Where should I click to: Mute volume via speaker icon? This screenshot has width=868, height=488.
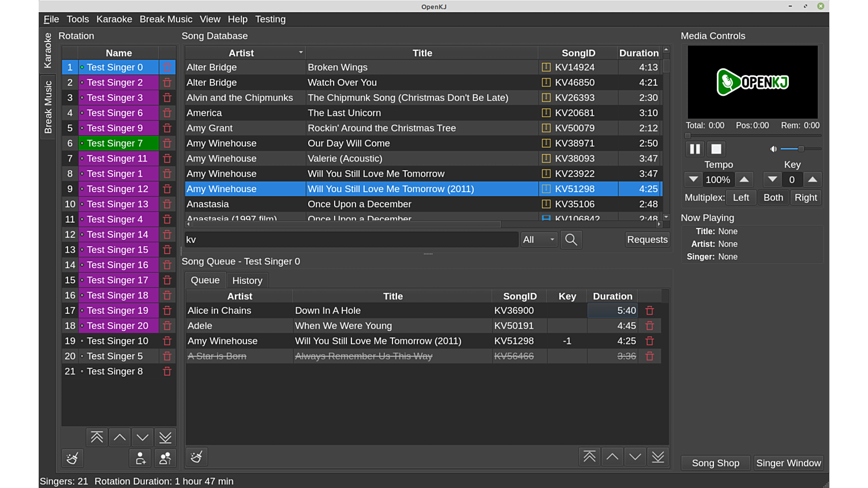(773, 149)
